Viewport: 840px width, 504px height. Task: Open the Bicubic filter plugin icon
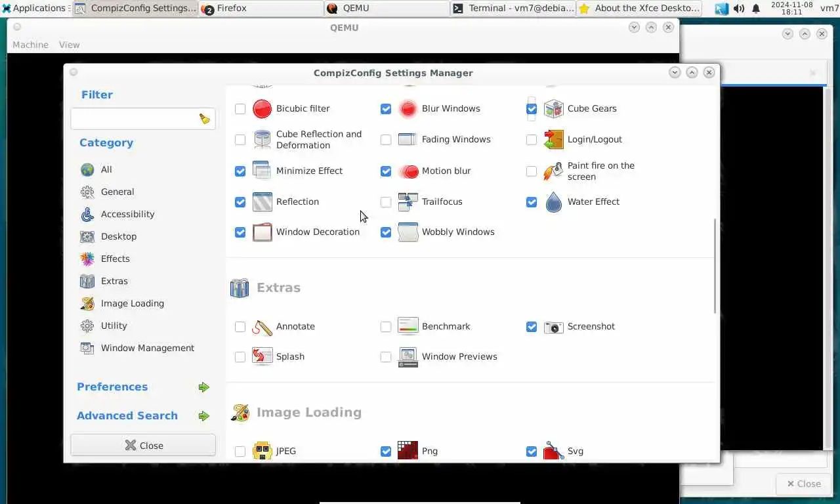(x=262, y=109)
